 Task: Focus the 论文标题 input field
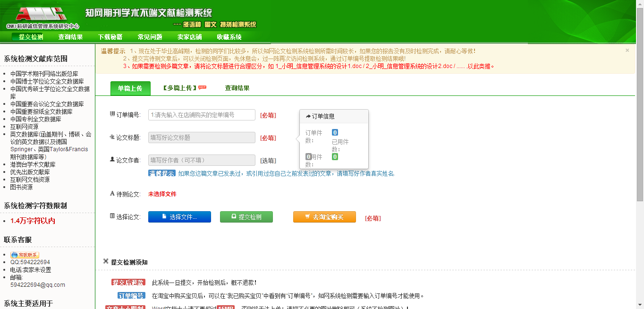click(202, 137)
